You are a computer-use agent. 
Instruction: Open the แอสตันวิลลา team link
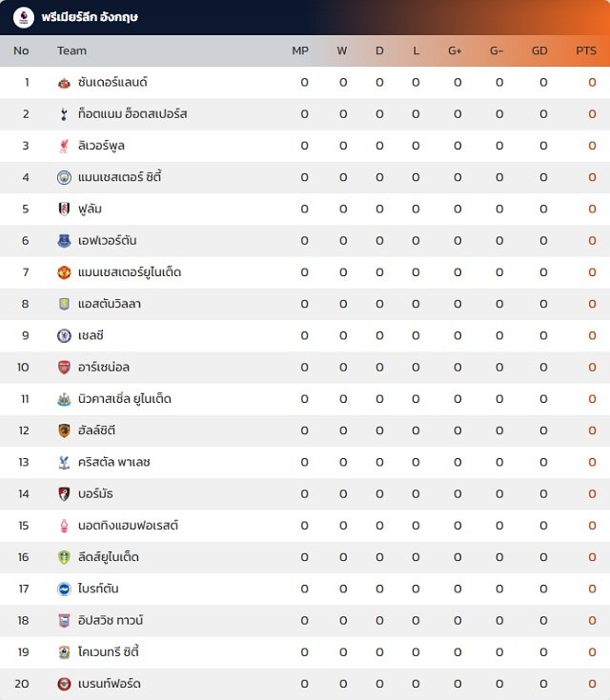coord(110,304)
